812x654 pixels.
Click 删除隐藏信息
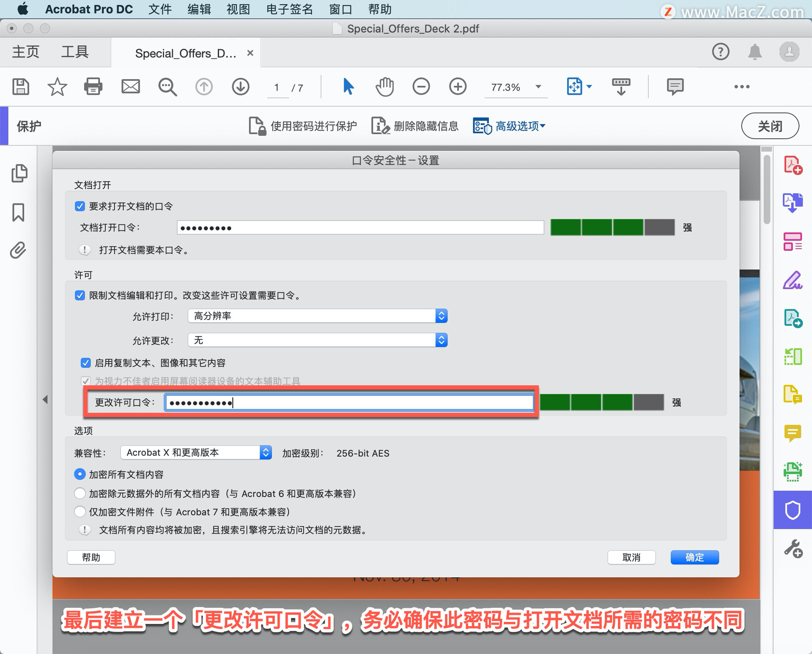point(415,126)
